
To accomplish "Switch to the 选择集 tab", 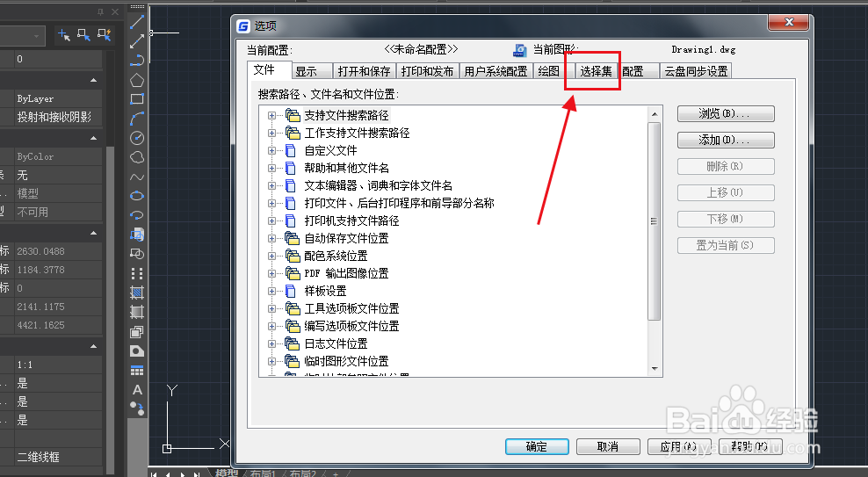I will 596,71.
